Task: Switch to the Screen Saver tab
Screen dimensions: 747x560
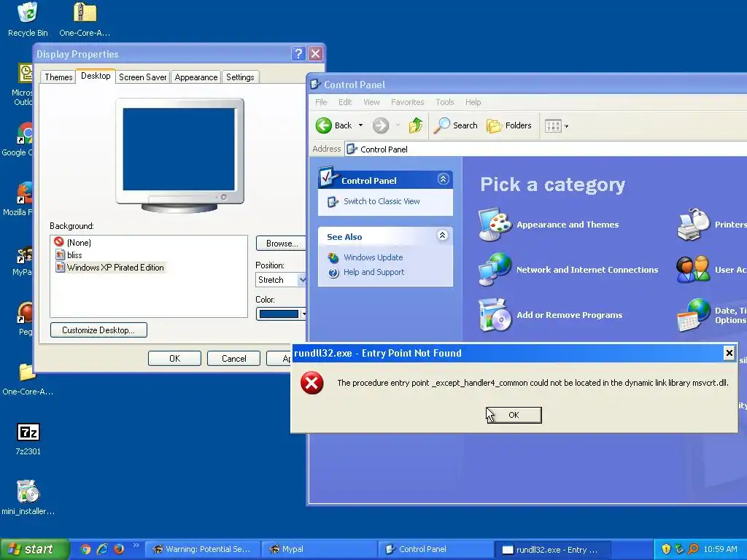Action: 143,77
